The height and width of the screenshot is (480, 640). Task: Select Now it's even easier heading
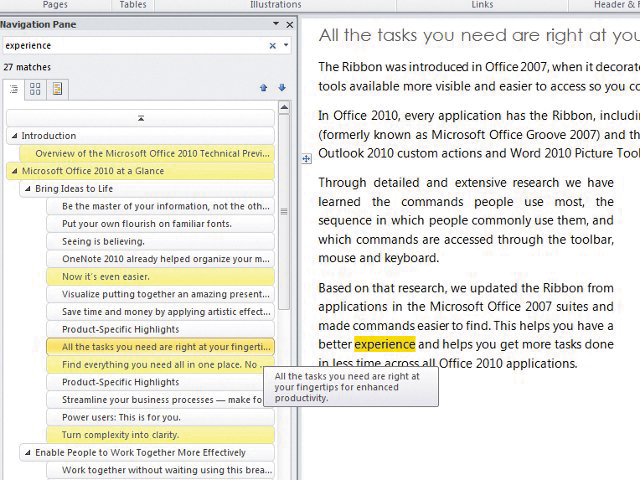160,276
